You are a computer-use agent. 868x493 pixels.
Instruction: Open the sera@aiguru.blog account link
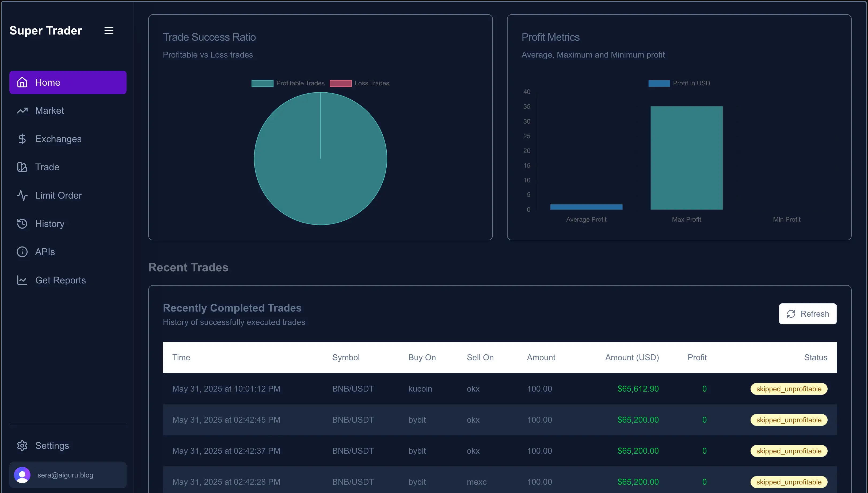click(x=65, y=475)
